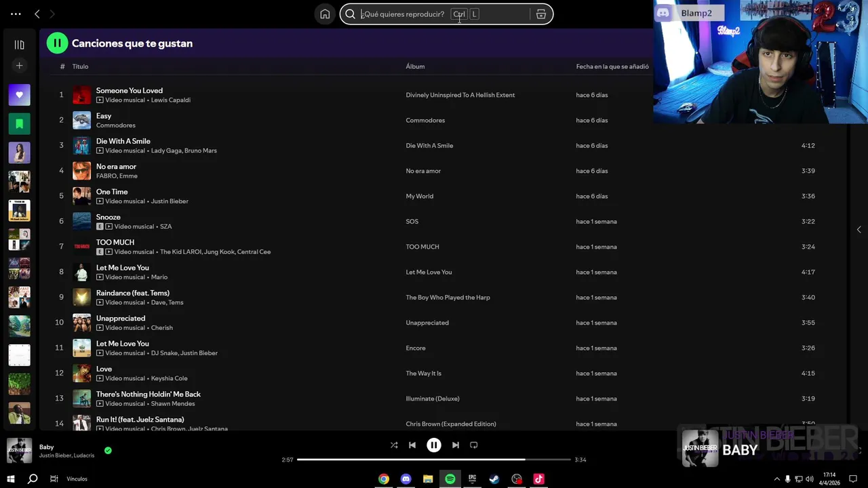Pause playlist with green header button
The height and width of the screenshot is (488, 868).
tap(57, 43)
